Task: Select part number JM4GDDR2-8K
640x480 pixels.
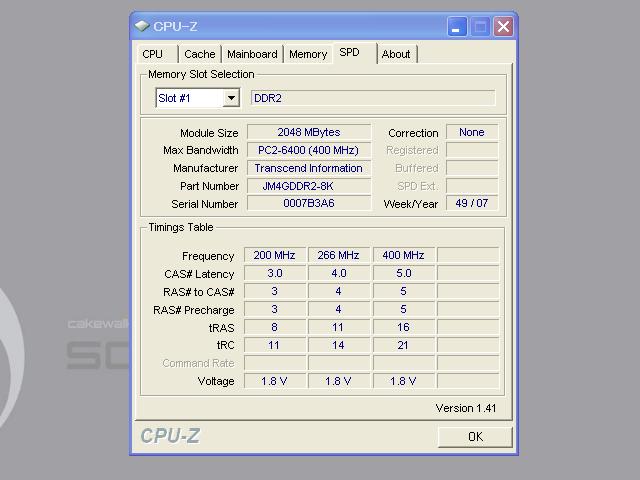Action: click(309, 186)
